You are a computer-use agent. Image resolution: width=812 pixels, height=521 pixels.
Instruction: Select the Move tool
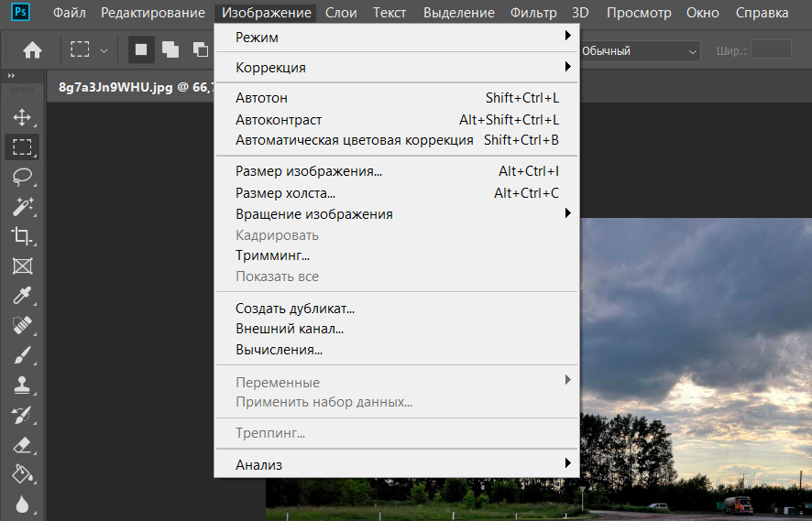point(22,117)
